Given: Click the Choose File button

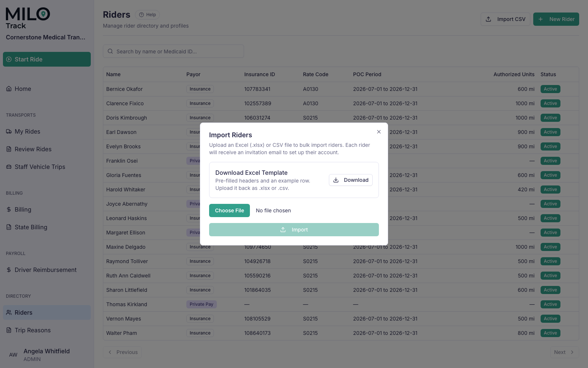Looking at the screenshot, I should (229, 210).
